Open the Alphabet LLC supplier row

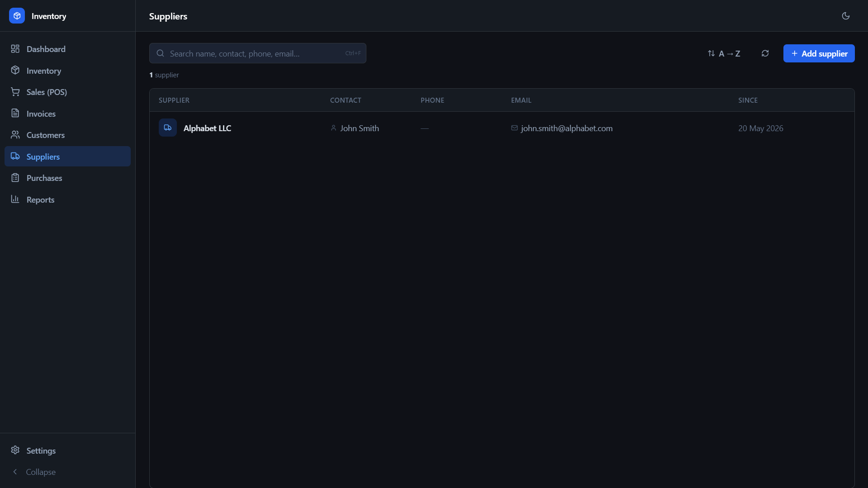502,128
